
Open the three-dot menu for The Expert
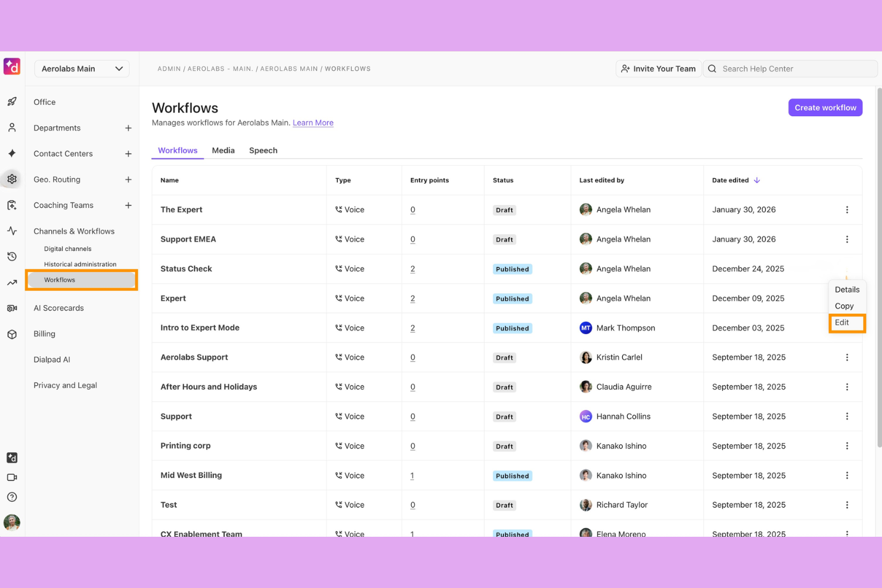tap(847, 210)
